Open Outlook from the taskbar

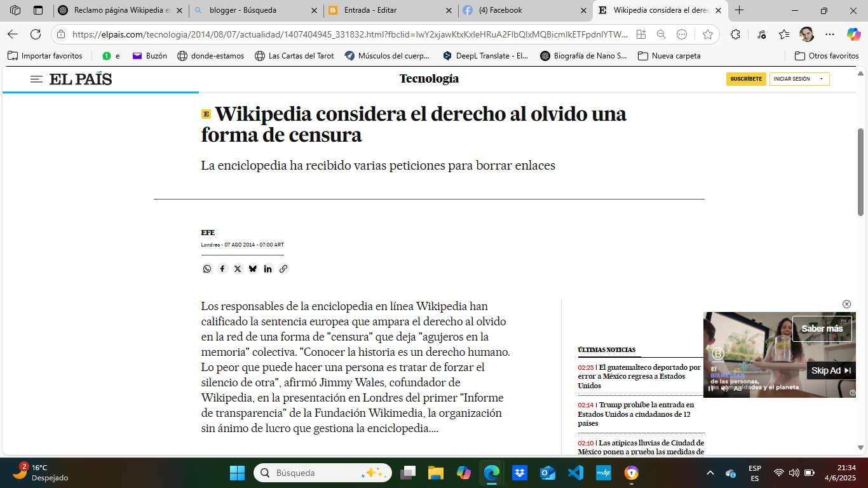(x=548, y=473)
